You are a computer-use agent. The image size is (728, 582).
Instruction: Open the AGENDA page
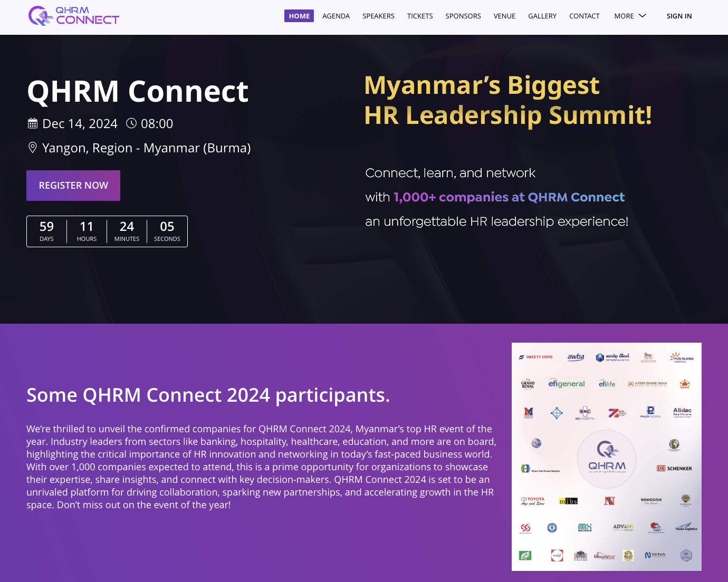(x=336, y=16)
